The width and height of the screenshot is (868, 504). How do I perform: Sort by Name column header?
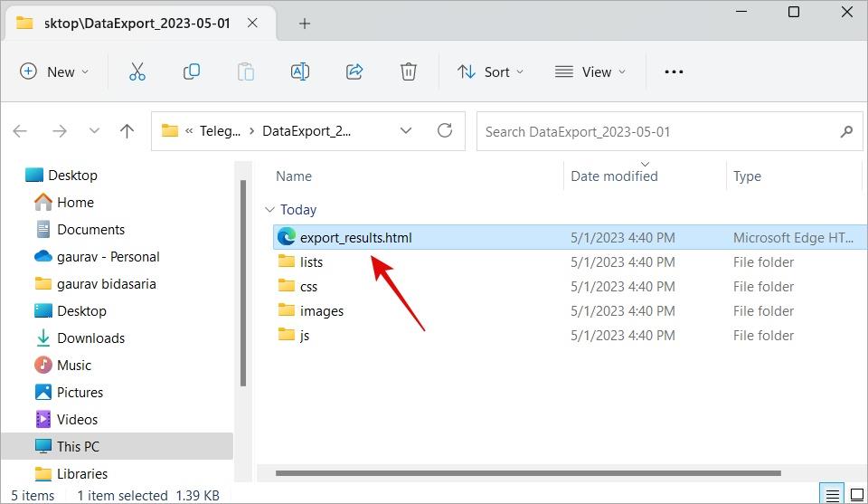(293, 176)
